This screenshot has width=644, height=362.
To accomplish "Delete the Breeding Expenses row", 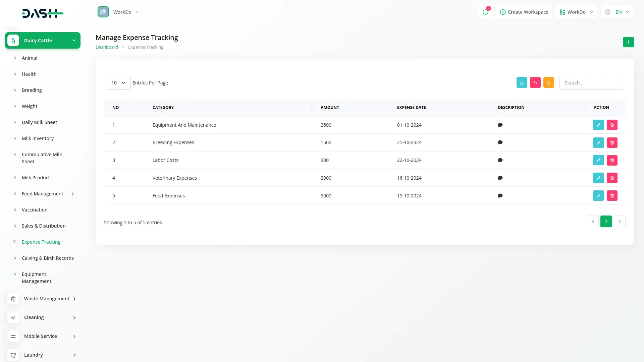I will coord(612,143).
